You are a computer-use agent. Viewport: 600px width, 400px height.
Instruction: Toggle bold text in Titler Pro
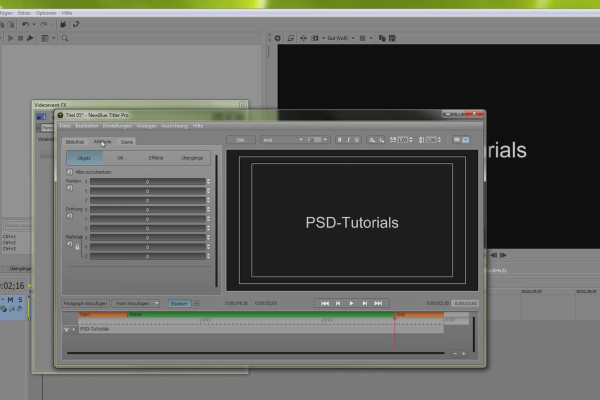coord(339,140)
